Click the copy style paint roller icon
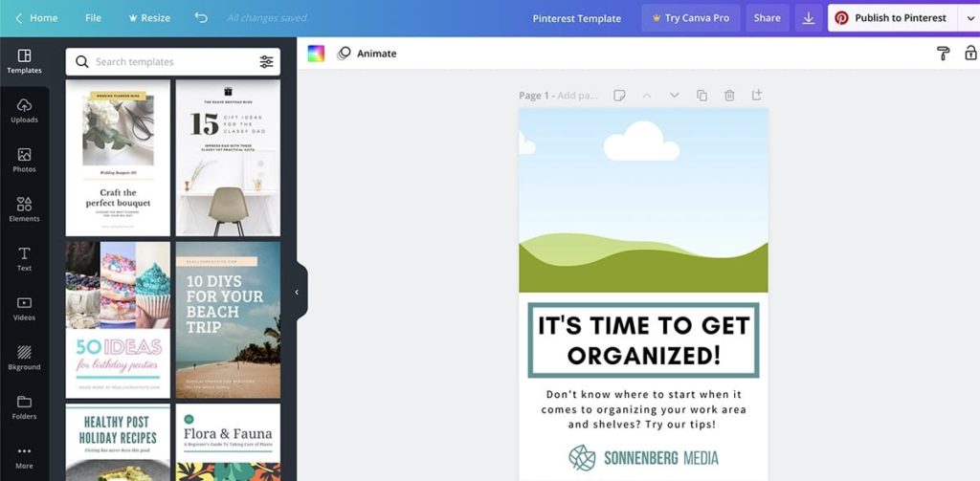980x481 pixels. 943,54
